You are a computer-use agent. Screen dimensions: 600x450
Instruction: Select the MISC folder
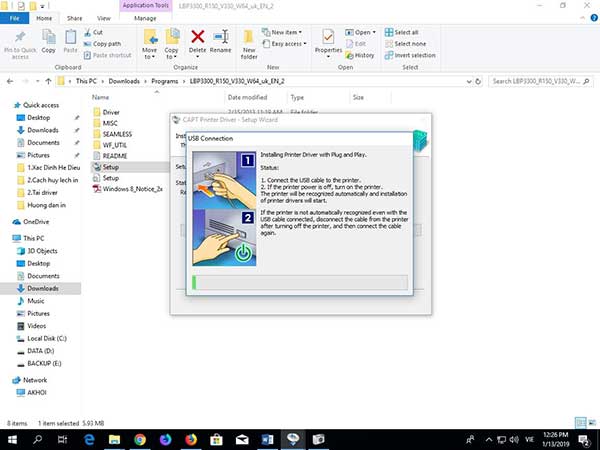point(105,123)
